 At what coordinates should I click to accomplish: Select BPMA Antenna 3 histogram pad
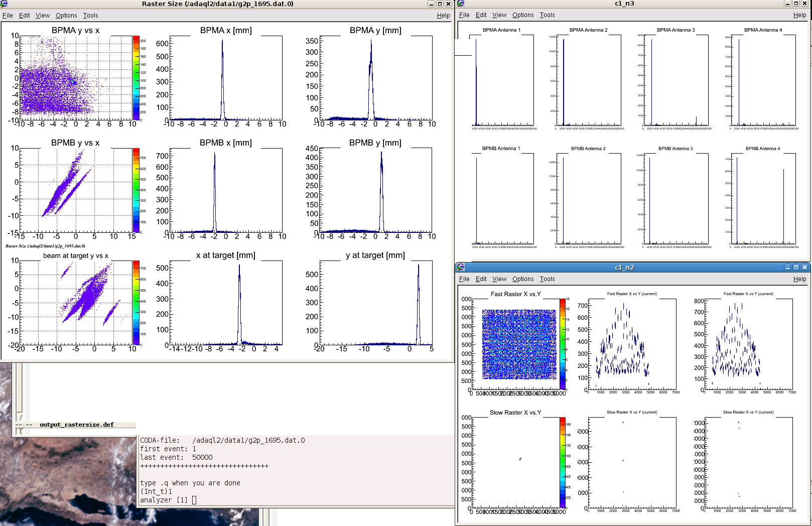[676, 80]
